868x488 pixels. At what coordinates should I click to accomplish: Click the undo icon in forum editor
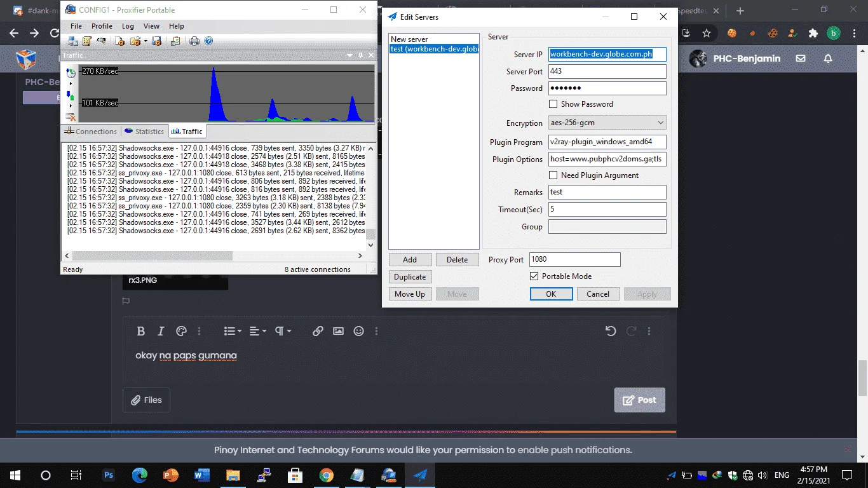click(x=611, y=331)
